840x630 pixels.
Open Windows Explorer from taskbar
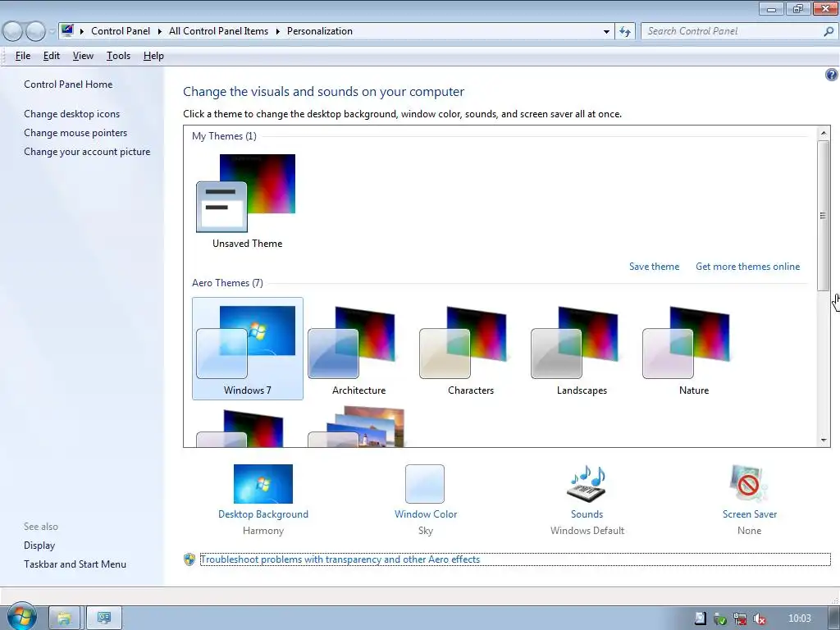pyautogui.click(x=64, y=619)
